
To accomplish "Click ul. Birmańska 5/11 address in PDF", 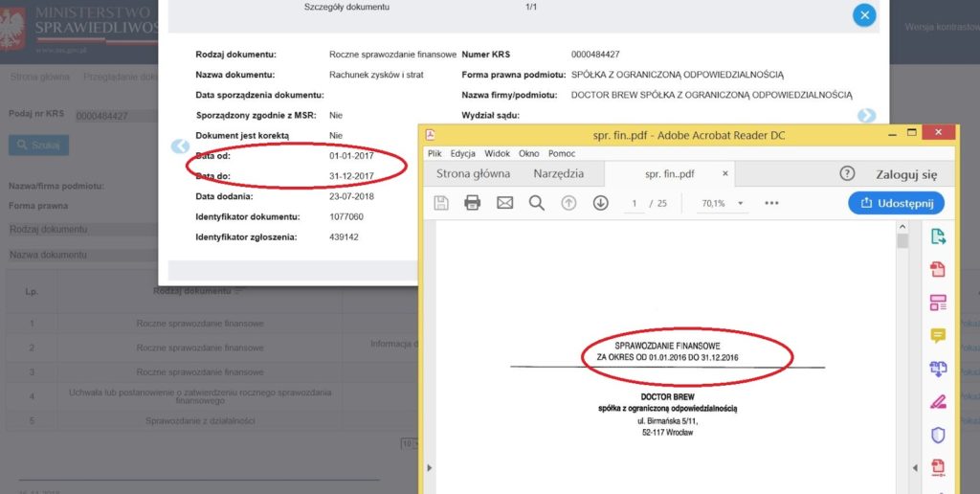I will pos(667,421).
